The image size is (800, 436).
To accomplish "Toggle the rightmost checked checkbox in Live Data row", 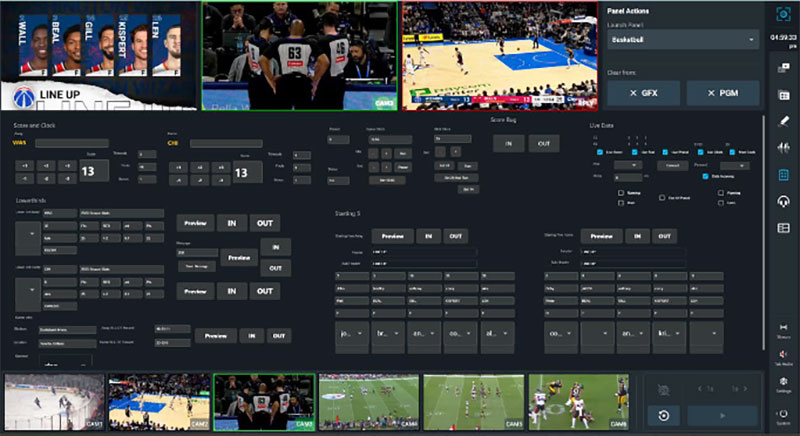I will coord(732,152).
